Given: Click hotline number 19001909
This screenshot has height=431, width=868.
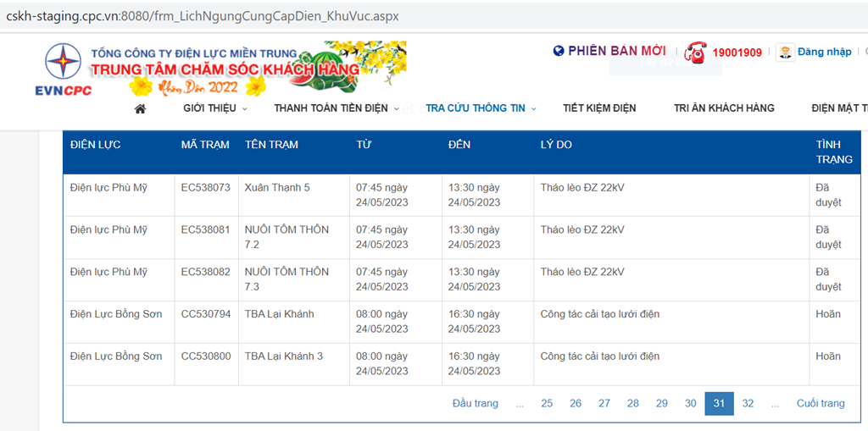Looking at the screenshot, I should coord(737,52).
